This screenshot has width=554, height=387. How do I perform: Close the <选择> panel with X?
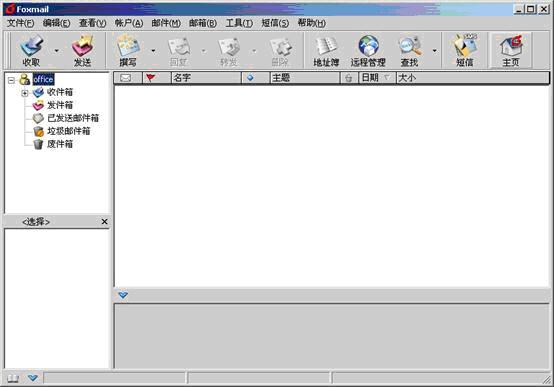104,222
